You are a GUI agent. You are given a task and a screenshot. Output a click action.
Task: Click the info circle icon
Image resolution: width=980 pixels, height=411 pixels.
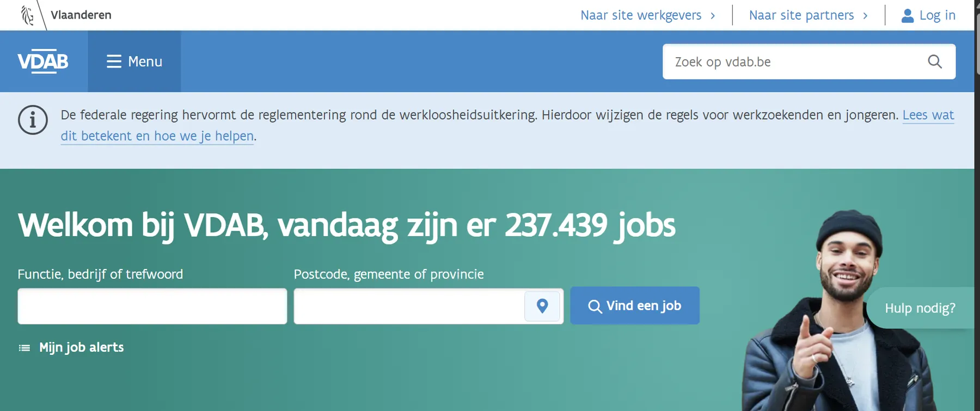click(x=33, y=120)
